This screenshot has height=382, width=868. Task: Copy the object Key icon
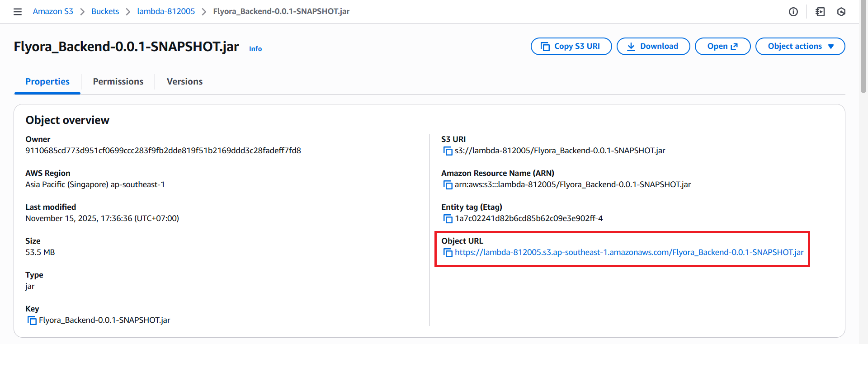pos(32,321)
